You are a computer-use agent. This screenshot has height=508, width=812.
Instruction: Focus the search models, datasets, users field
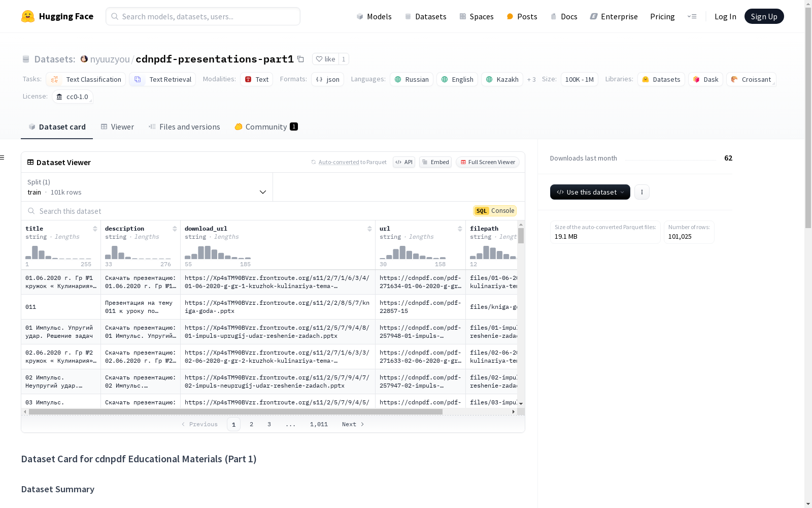203,16
